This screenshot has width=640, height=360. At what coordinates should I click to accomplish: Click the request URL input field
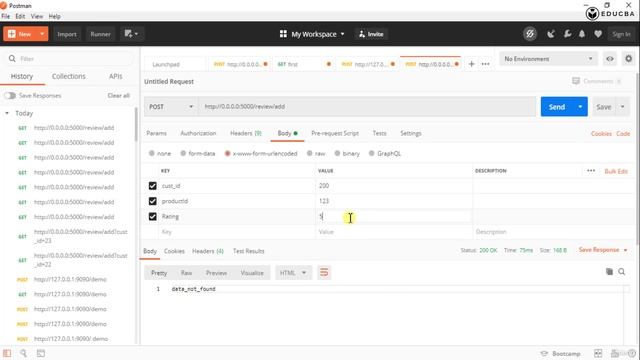[367, 107]
